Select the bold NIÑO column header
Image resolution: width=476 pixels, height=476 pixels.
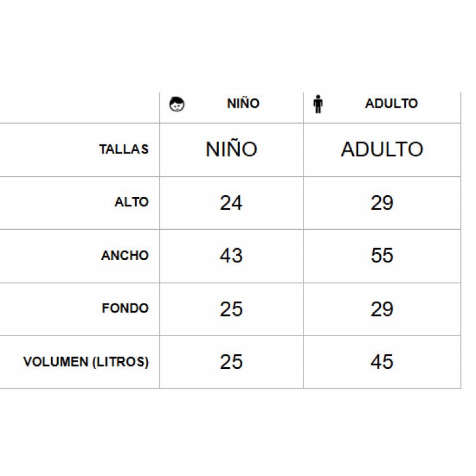coord(243,104)
